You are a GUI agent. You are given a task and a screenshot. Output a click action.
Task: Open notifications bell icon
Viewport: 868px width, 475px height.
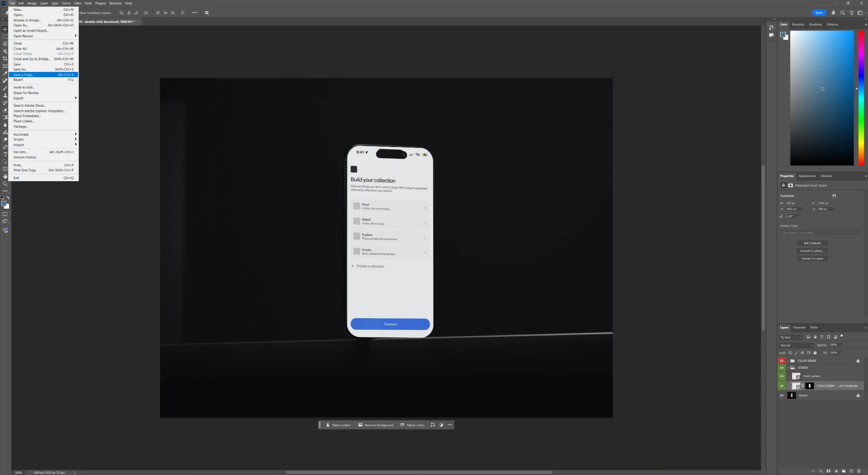[833, 13]
